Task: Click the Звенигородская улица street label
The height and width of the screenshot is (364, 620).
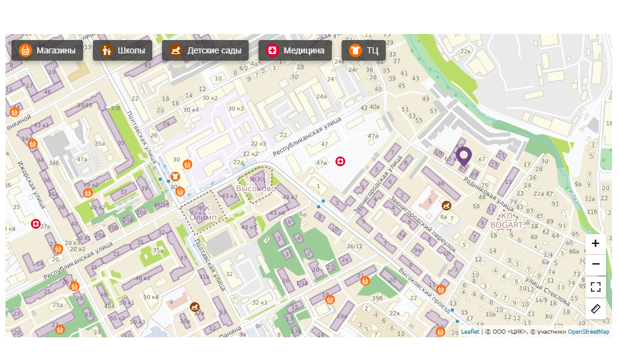Action: (x=378, y=184)
